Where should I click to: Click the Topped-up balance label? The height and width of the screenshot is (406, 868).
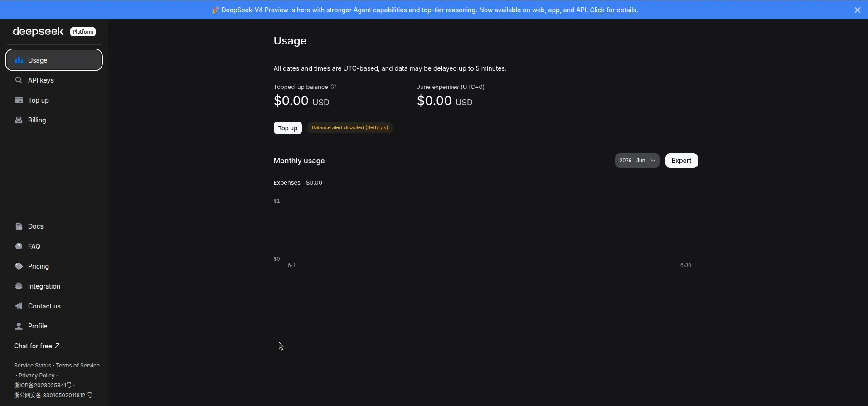point(301,87)
